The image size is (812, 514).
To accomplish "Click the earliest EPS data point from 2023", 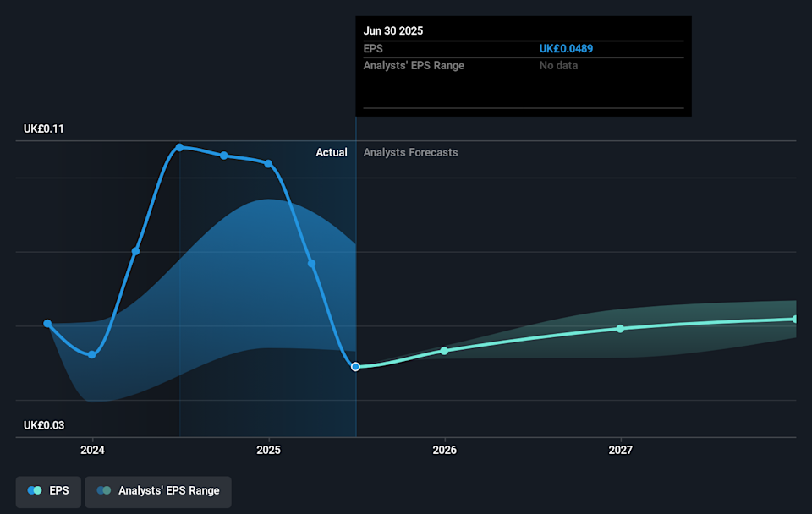I will tap(47, 324).
